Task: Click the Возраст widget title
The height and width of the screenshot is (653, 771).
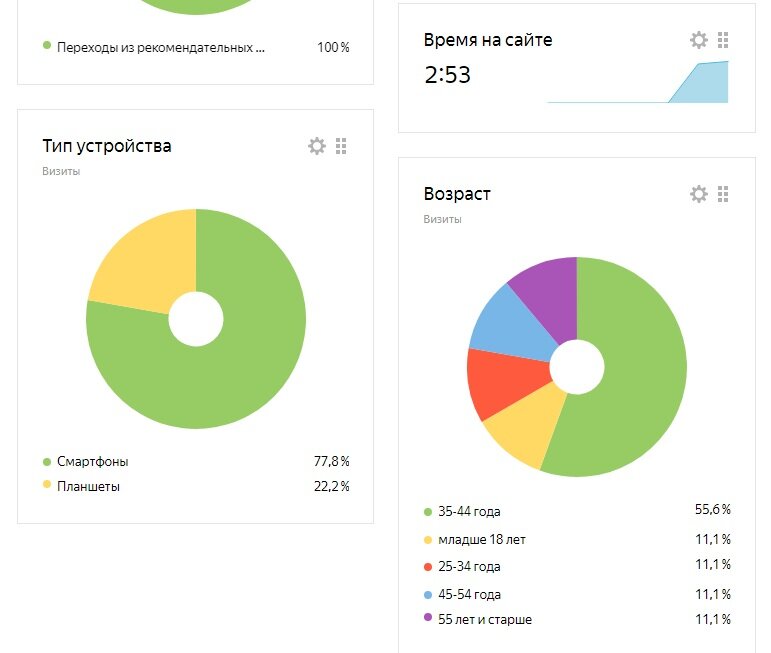Action: 457,194
